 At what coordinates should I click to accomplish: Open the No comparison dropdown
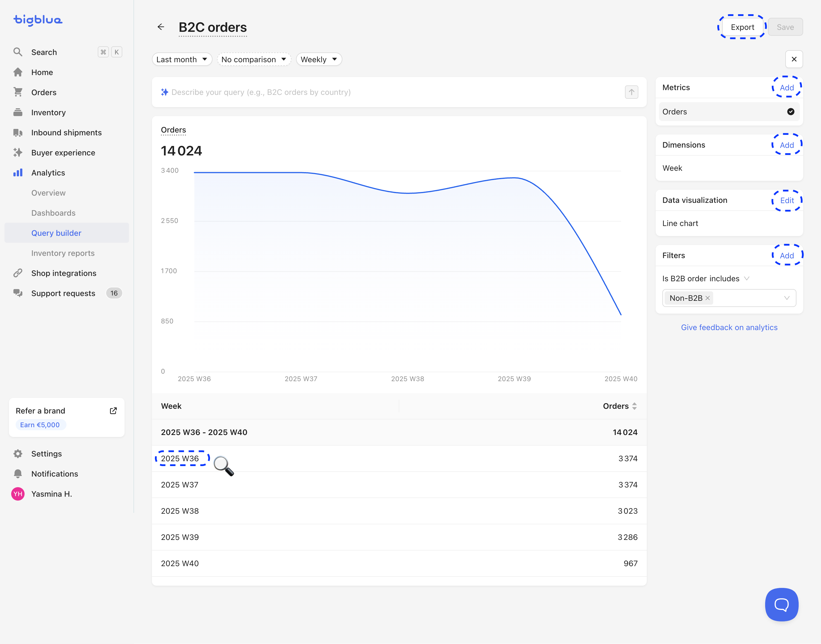point(254,59)
